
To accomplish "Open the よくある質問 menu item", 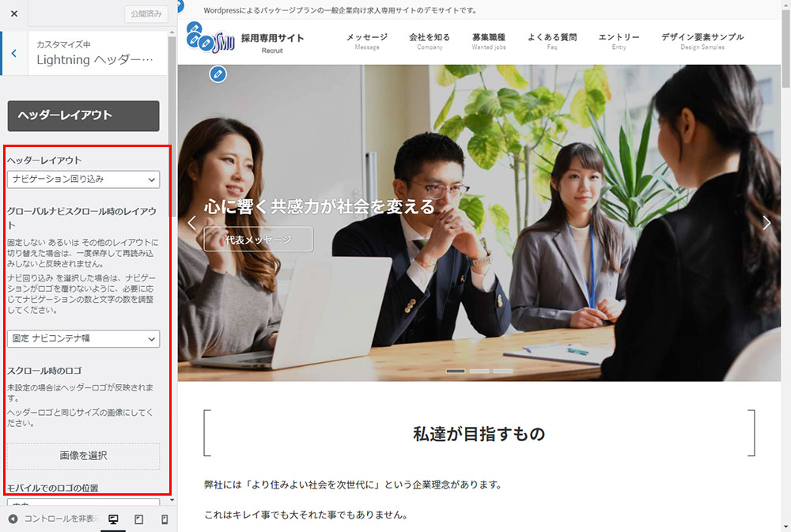I will click(551, 41).
